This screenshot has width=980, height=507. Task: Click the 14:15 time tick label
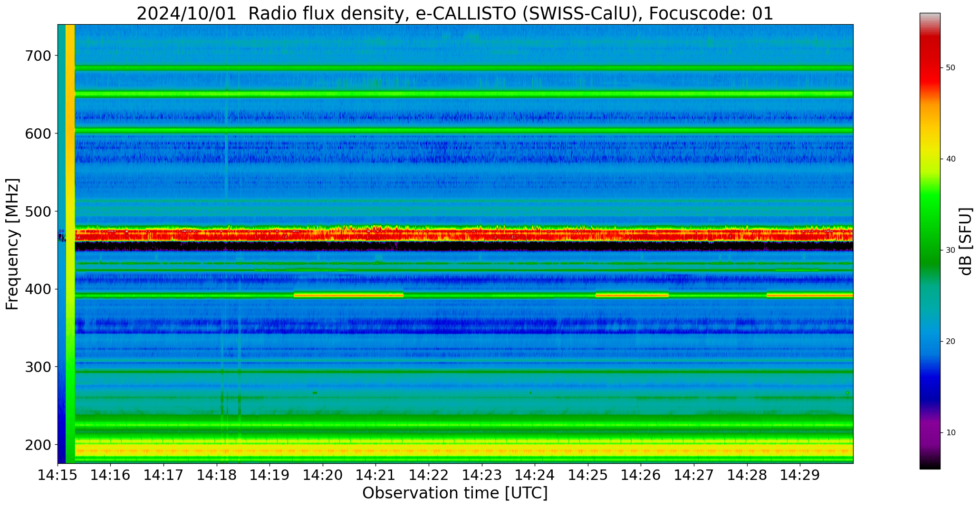[58, 474]
